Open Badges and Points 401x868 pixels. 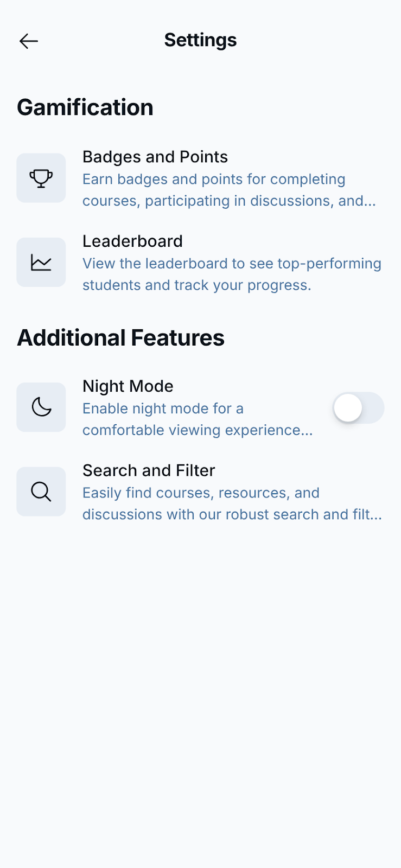point(155,157)
